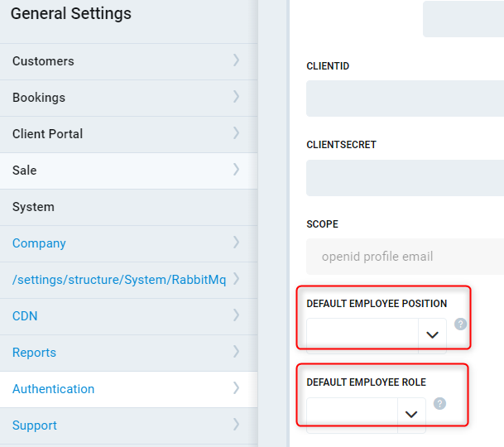Expand the chevron next to Bookings
Screen dimensions: 504x447
click(236, 97)
